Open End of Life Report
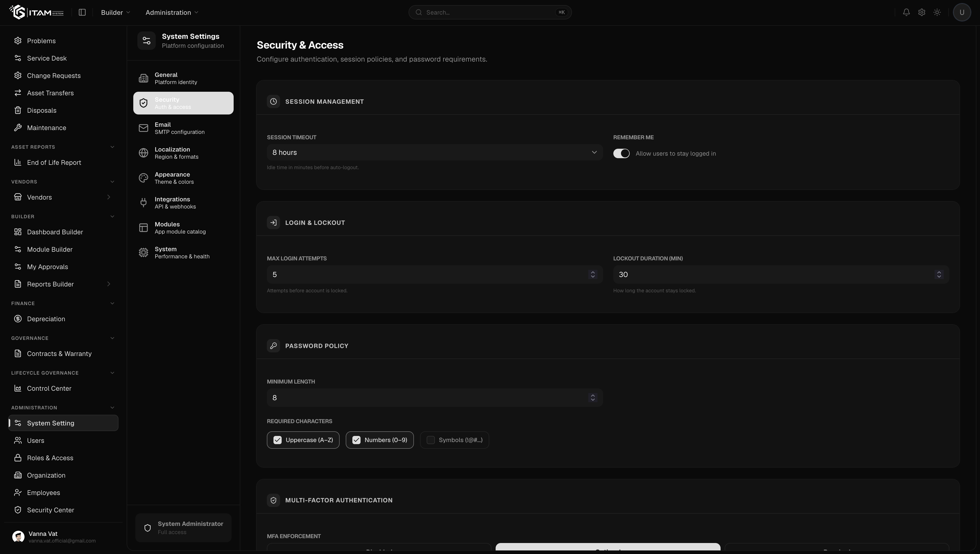Viewport: 980px width, 554px height. (x=63, y=162)
